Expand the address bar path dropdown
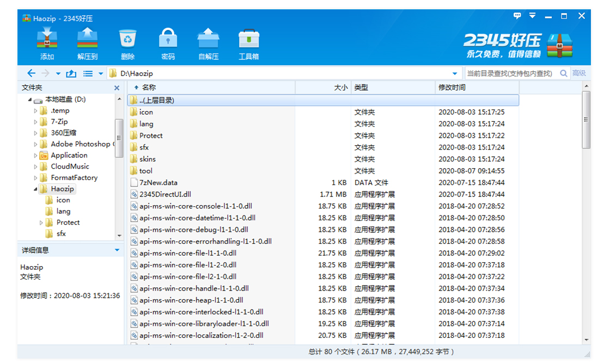610x364 pixels. (454, 73)
